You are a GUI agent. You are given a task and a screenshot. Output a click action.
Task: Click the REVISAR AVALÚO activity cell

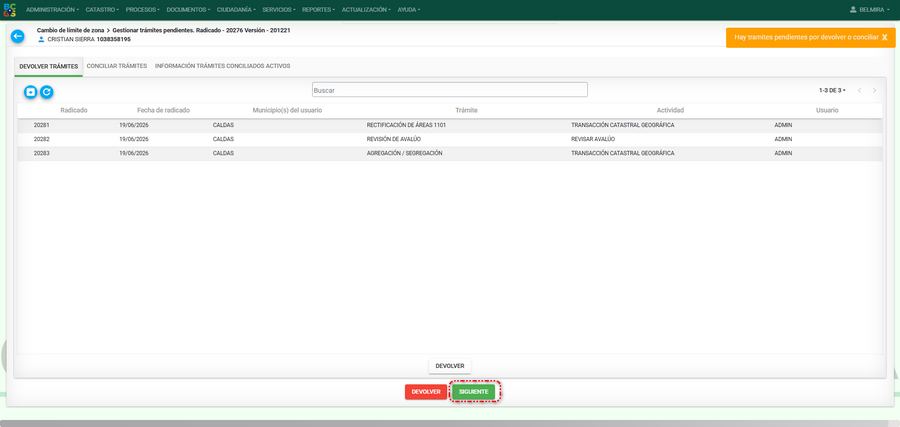593,139
